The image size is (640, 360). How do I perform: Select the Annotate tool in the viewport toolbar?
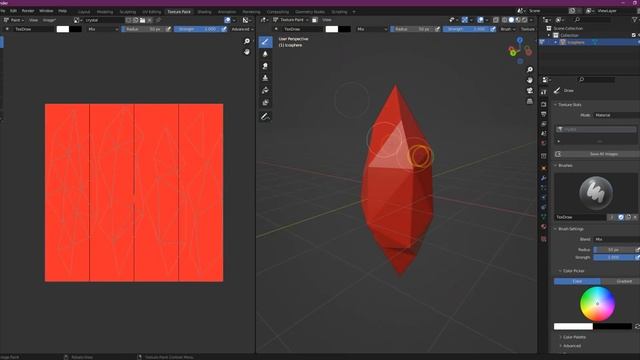[x=265, y=117]
